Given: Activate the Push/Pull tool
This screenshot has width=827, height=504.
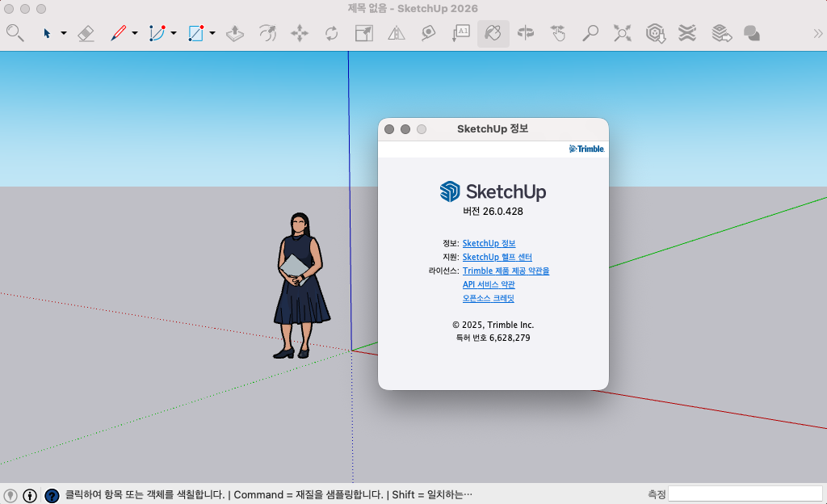Looking at the screenshot, I should [x=234, y=33].
